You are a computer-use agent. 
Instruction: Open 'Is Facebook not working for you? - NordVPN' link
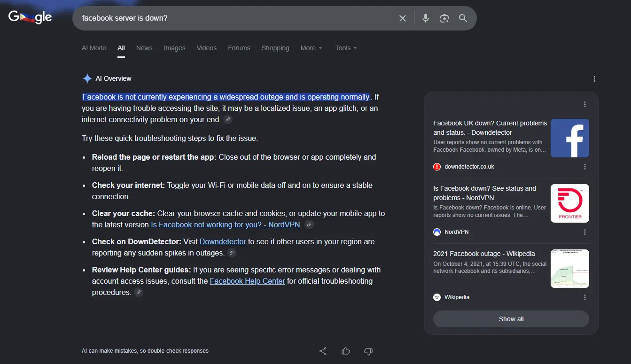tap(226, 225)
